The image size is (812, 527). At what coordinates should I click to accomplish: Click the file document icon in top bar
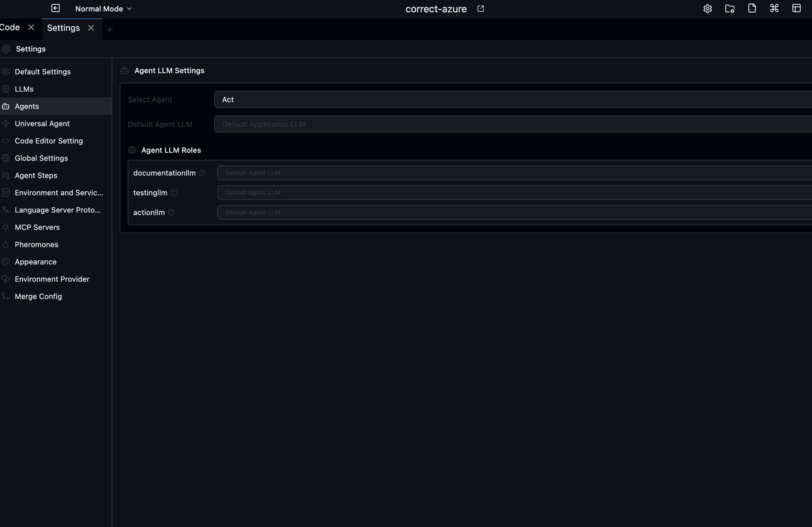point(752,9)
